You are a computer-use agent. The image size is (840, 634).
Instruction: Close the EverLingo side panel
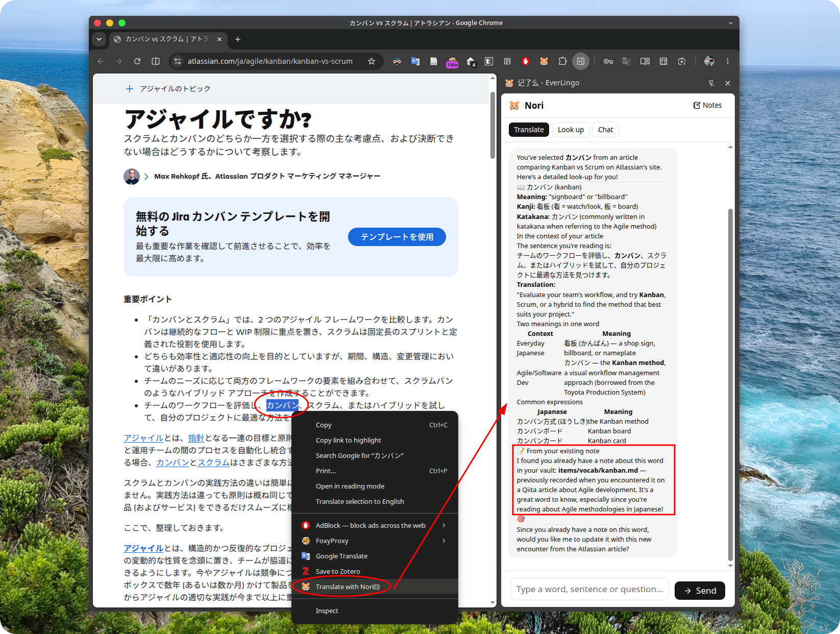point(728,83)
